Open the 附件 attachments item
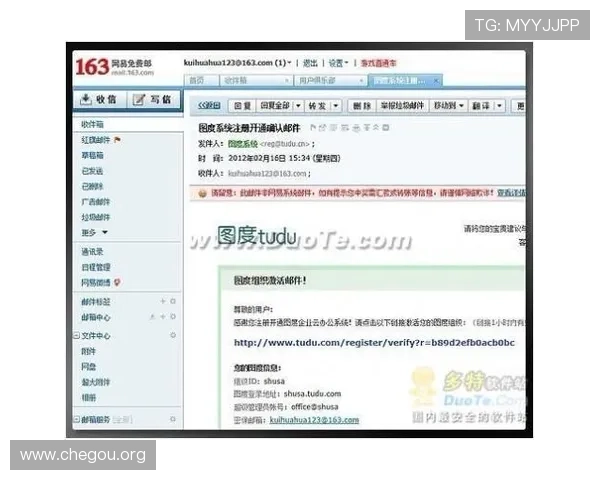 (x=88, y=351)
